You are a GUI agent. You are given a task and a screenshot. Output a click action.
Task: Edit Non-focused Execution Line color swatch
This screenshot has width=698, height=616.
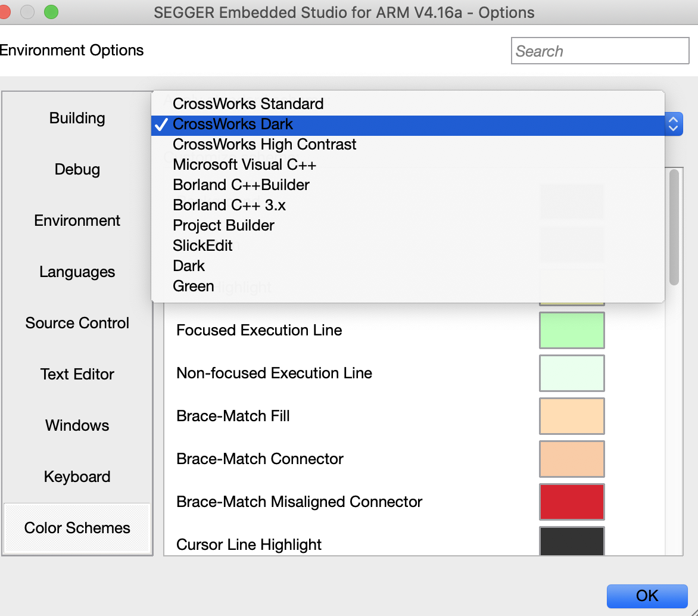(572, 374)
